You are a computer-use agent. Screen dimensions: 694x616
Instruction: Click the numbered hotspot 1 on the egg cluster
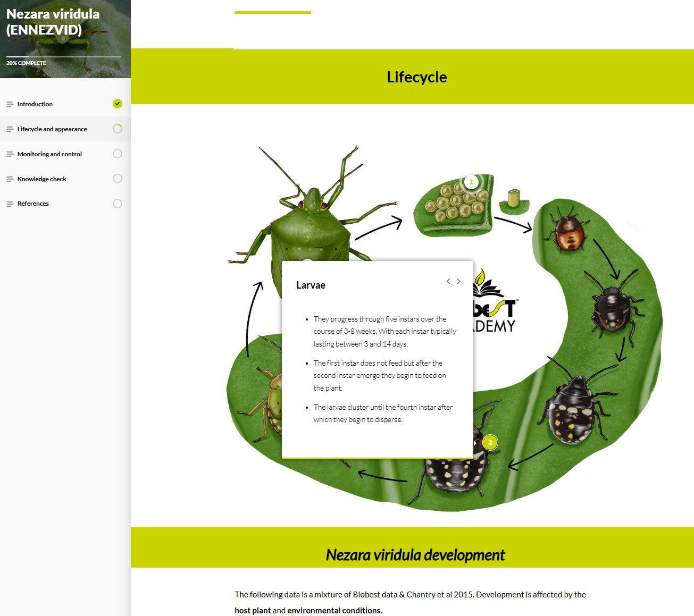(470, 182)
